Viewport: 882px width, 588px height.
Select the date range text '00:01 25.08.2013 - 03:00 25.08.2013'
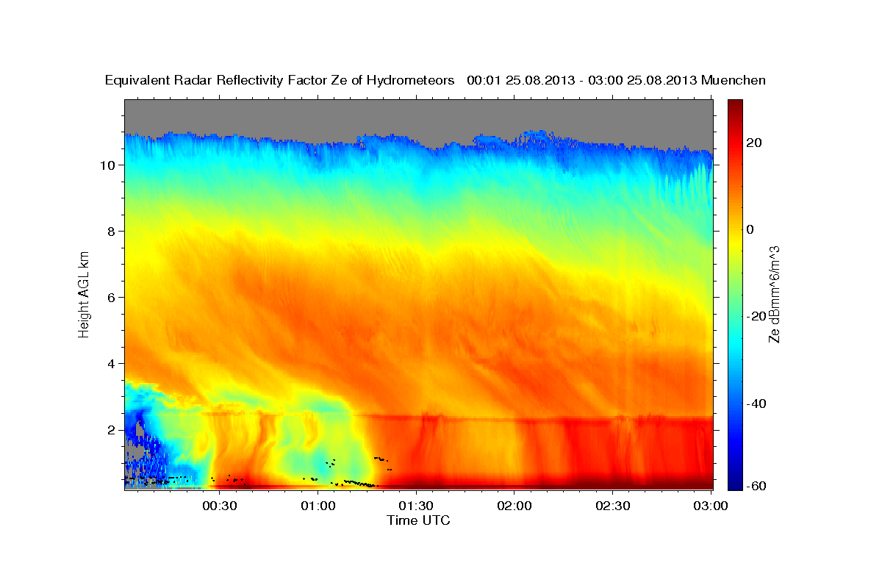point(582,80)
